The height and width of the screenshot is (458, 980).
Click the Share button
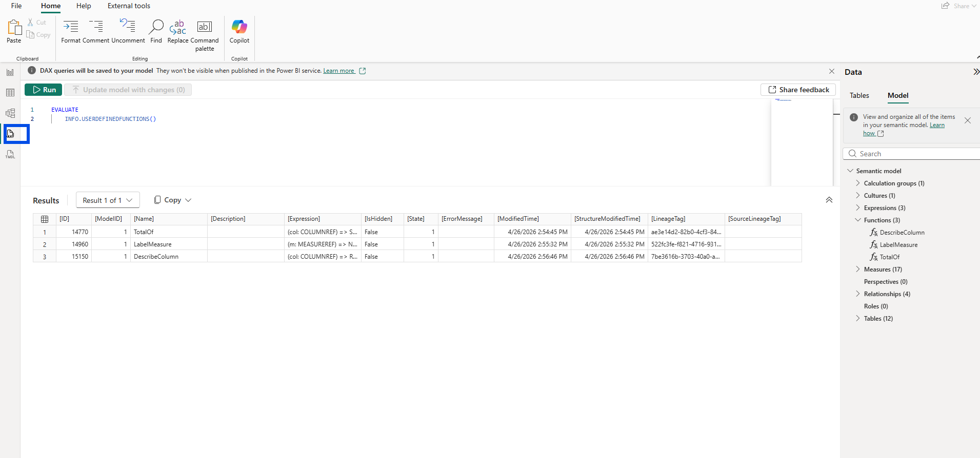pos(958,6)
